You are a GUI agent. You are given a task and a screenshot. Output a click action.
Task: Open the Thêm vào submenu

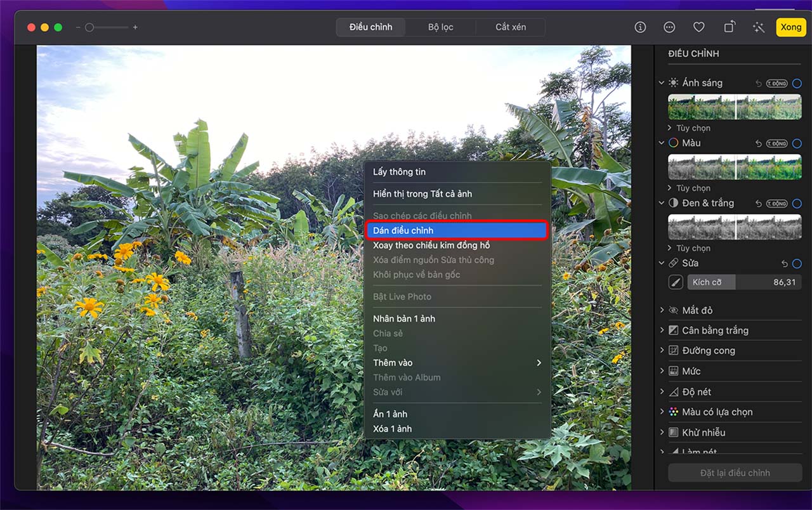[457, 363]
